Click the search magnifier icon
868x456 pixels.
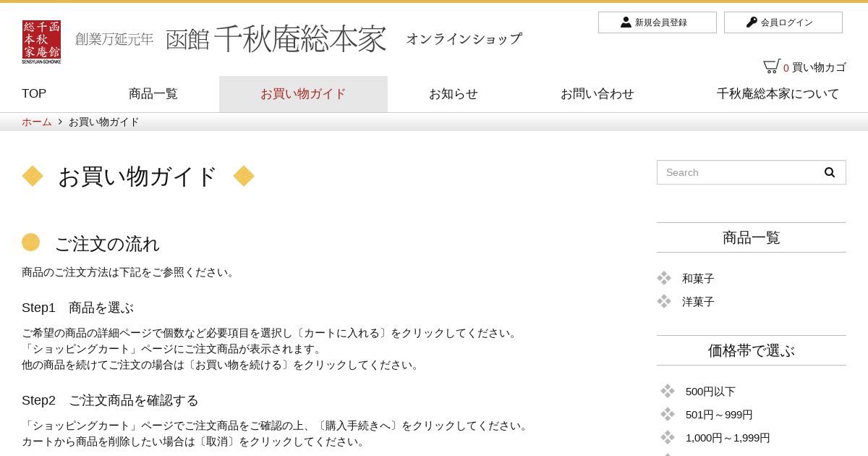830,172
